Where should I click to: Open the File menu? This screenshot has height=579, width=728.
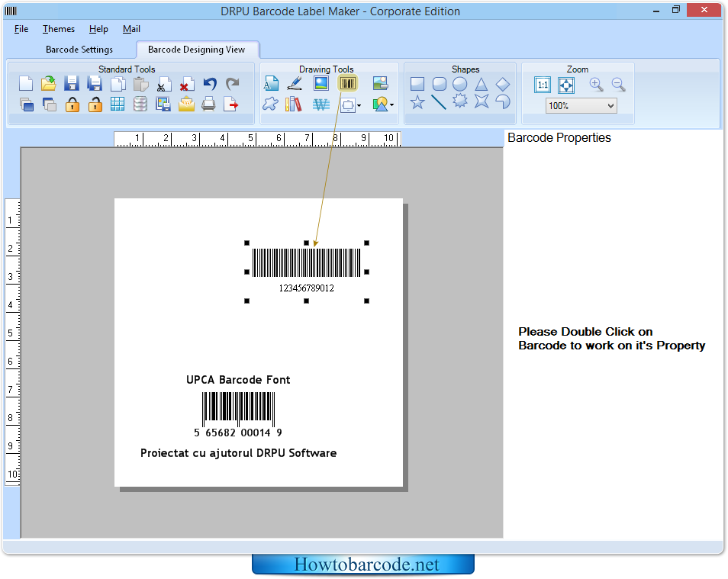click(x=21, y=29)
